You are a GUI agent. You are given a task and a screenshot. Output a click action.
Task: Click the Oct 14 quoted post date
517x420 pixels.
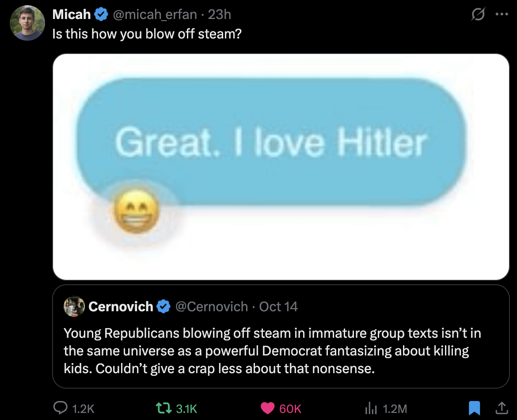278,306
